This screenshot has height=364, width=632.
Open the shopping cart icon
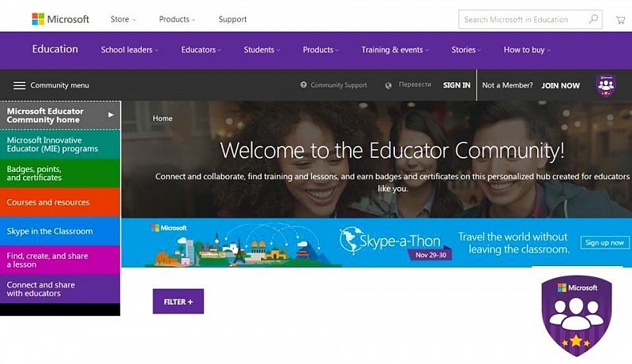(x=620, y=20)
